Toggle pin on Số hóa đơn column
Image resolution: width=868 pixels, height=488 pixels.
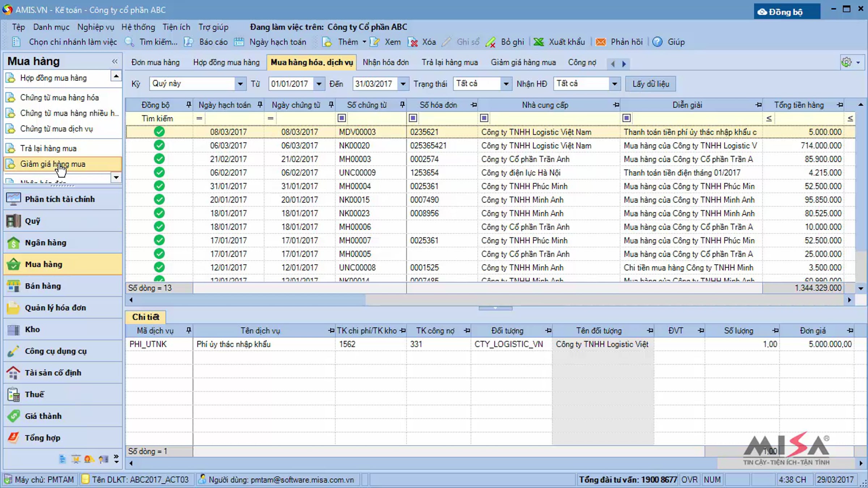pos(473,105)
